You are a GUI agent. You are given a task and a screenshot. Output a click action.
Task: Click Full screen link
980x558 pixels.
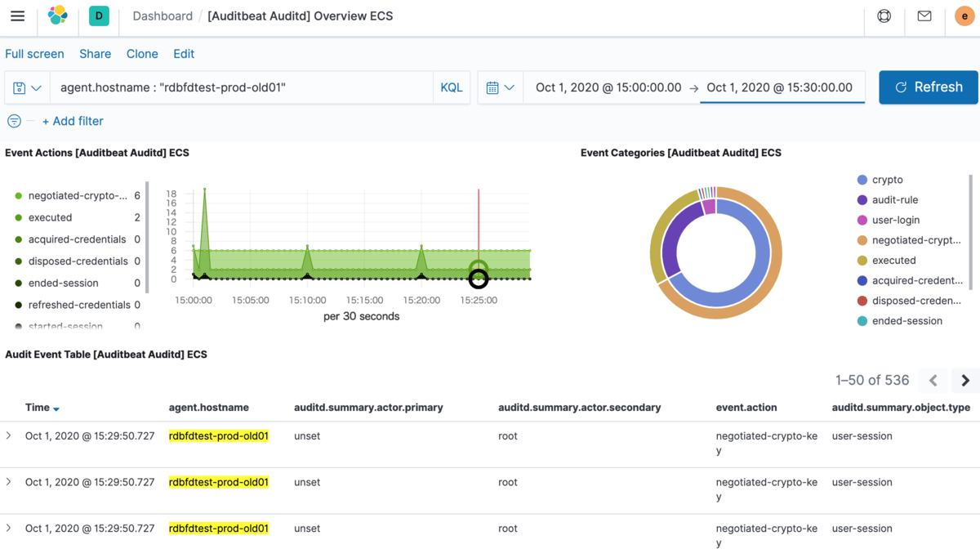[x=34, y=54]
